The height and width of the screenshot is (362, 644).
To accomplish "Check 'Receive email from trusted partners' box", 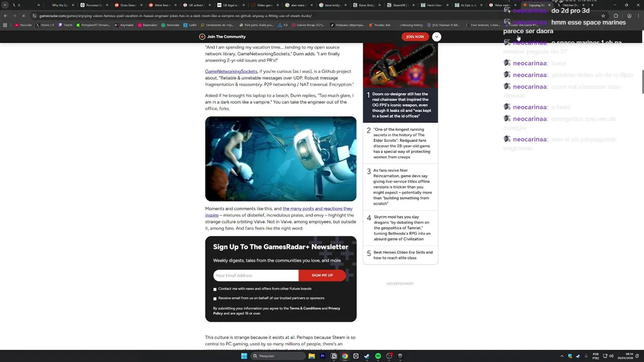I will point(215,298).
